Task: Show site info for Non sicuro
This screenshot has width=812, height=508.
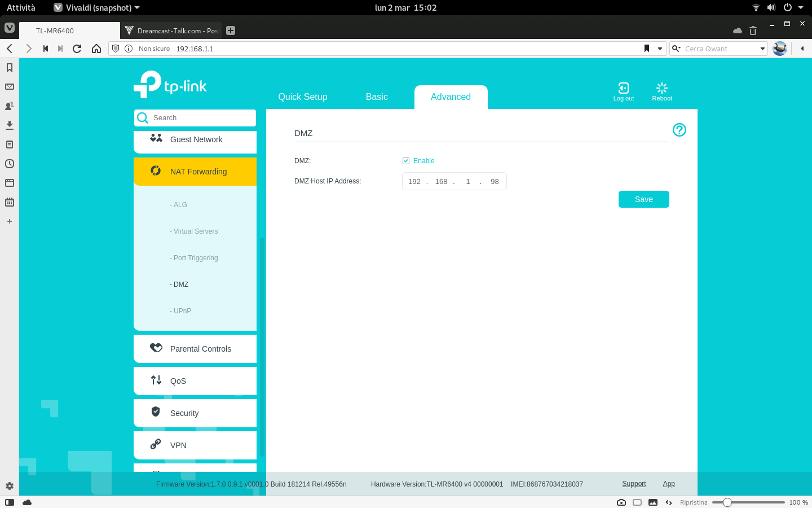Action: coord(129,49)
